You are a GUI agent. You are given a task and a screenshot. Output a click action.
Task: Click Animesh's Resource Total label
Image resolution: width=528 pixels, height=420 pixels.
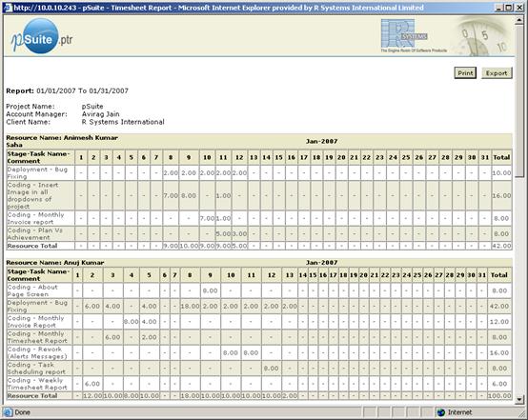(32, 246)
